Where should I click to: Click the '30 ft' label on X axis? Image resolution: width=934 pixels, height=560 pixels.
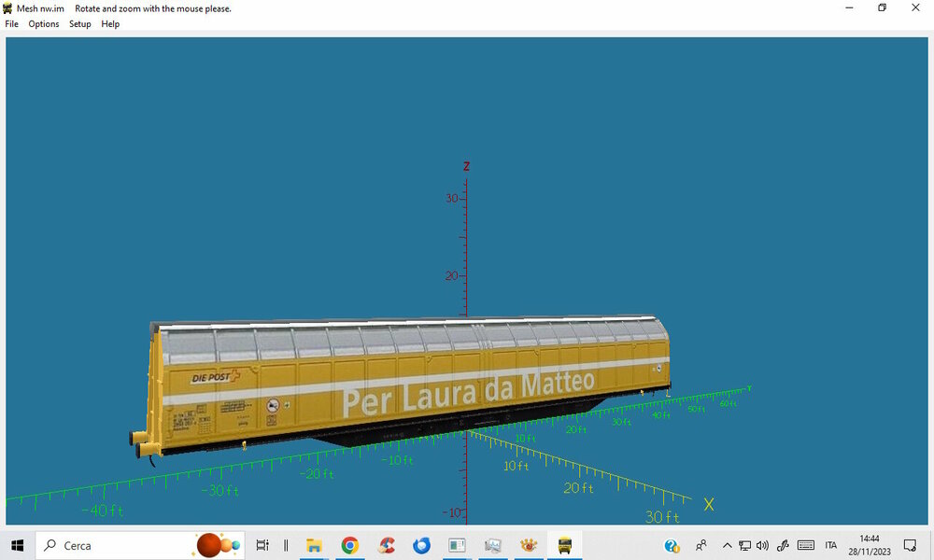[662, 517]
